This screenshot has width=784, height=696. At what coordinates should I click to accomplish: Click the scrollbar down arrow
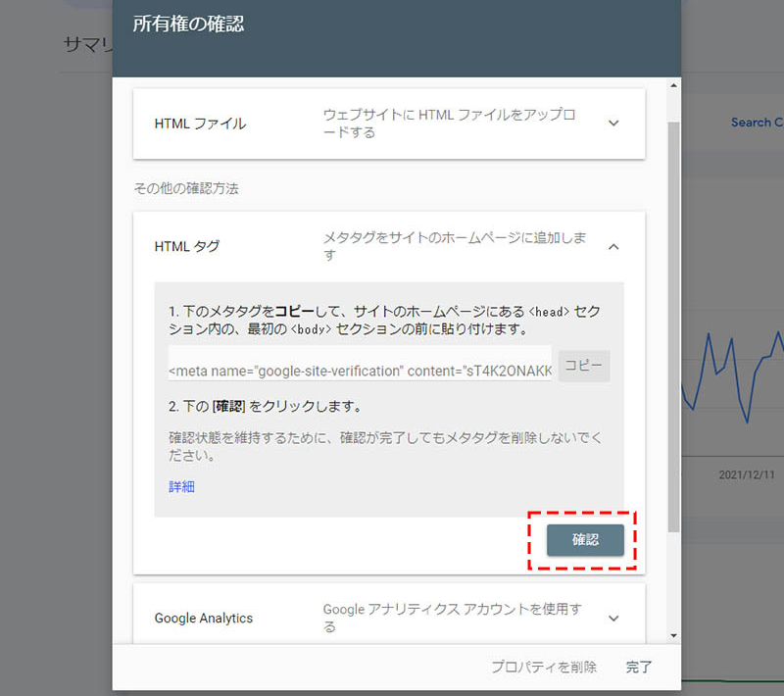coord(673,635)
